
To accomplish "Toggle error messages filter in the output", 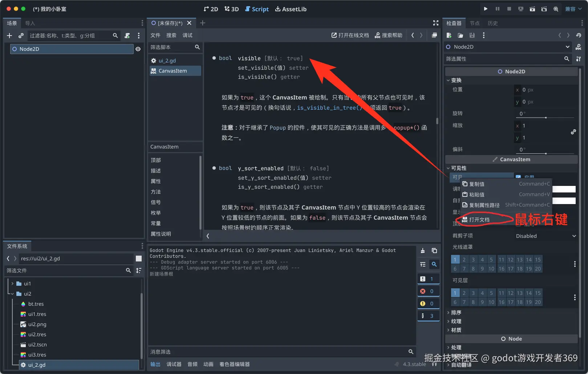I will (x=428, y=291).
